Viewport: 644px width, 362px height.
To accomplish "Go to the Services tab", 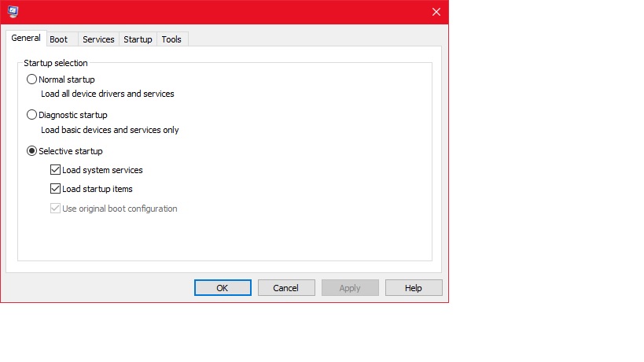I will click(x=98, y=39).
